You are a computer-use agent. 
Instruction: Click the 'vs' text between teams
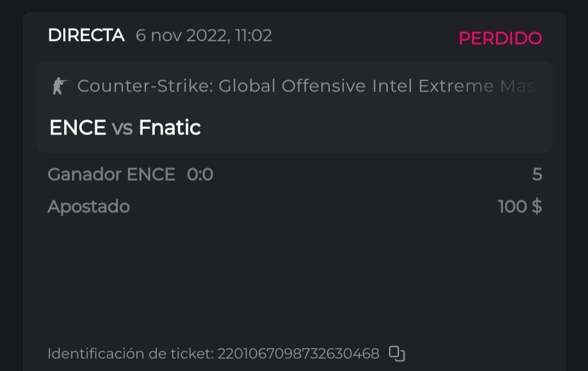coord(122,128)
